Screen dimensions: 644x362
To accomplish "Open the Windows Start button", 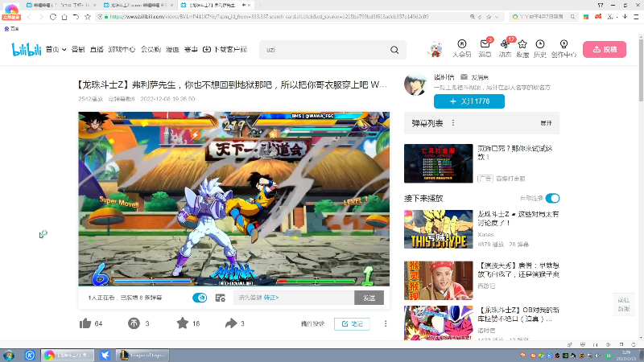I will pyautogui.click(x=9, y=355).
